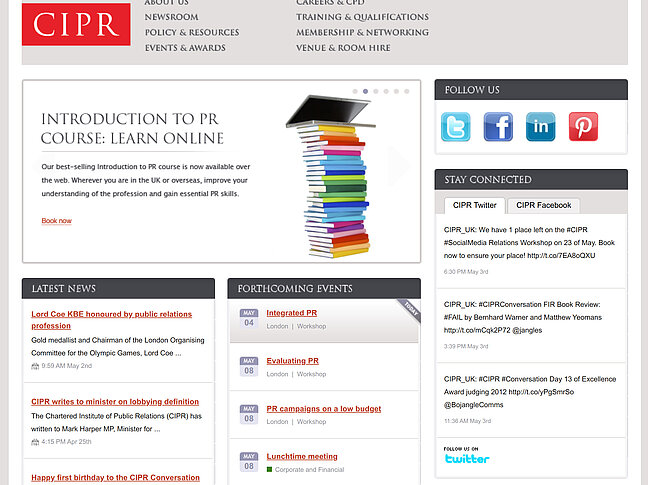Click the stacked books course image
This screenshot has width=648, height=485.
(333, 175)
